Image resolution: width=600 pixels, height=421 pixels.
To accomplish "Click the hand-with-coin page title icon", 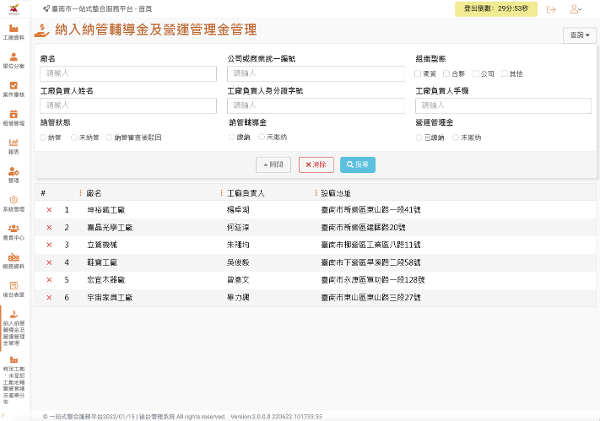I will [42, 30].
